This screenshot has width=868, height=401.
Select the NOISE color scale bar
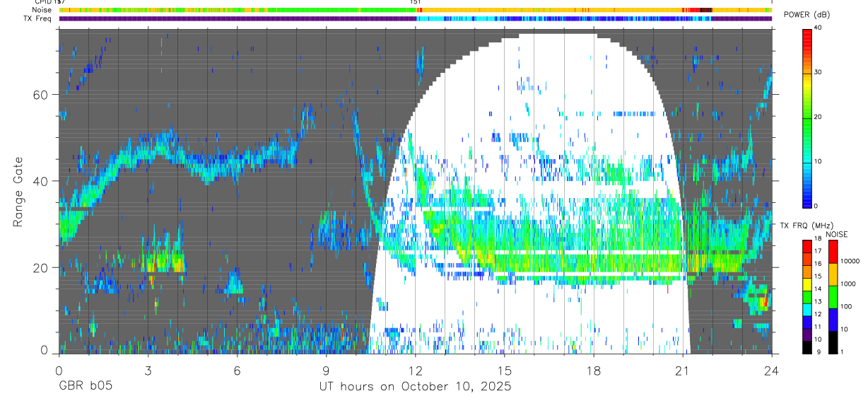coord(833,296)
